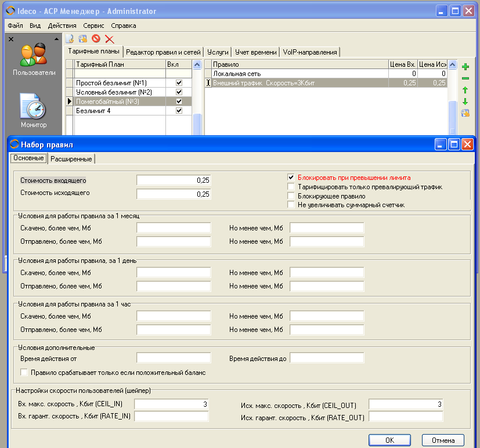Switch to the Расширенные tab

click(x=71, y=158)
